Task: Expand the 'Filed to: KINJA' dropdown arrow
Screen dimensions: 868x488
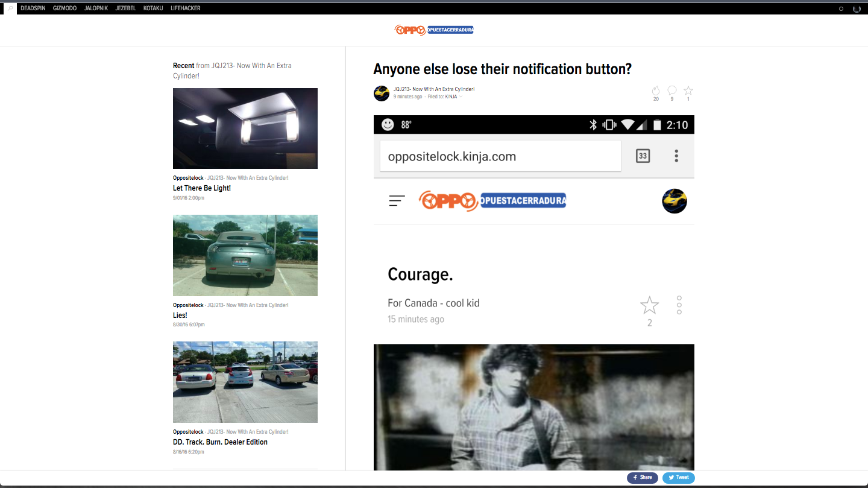Action: click(461, 97)
